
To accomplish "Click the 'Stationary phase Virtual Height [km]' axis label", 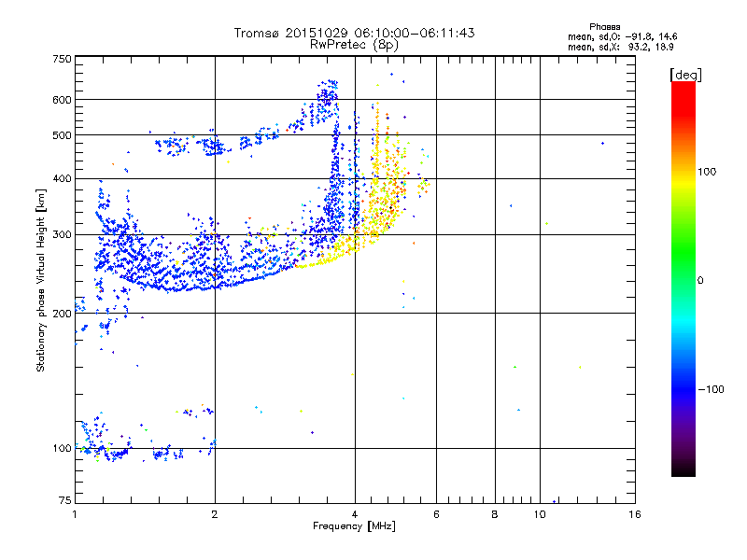I will click(x=41, y=280).
